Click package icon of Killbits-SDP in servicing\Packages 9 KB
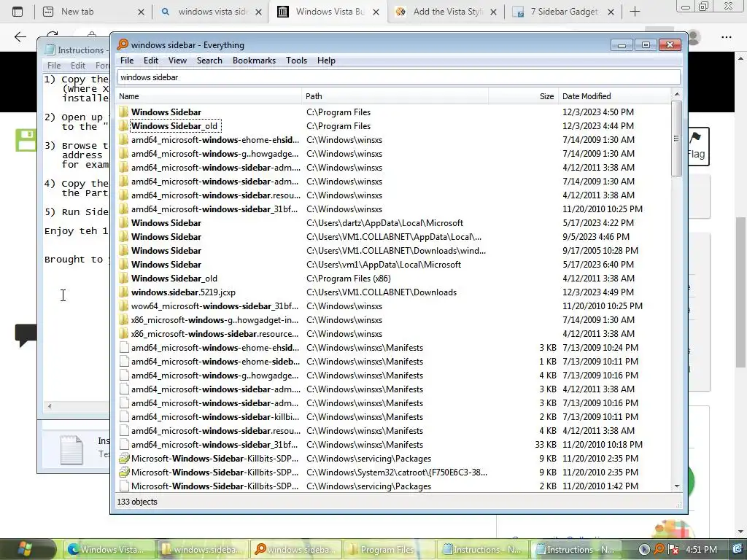Viewport: 747px width, 560px height. click(x=124, y=459)
